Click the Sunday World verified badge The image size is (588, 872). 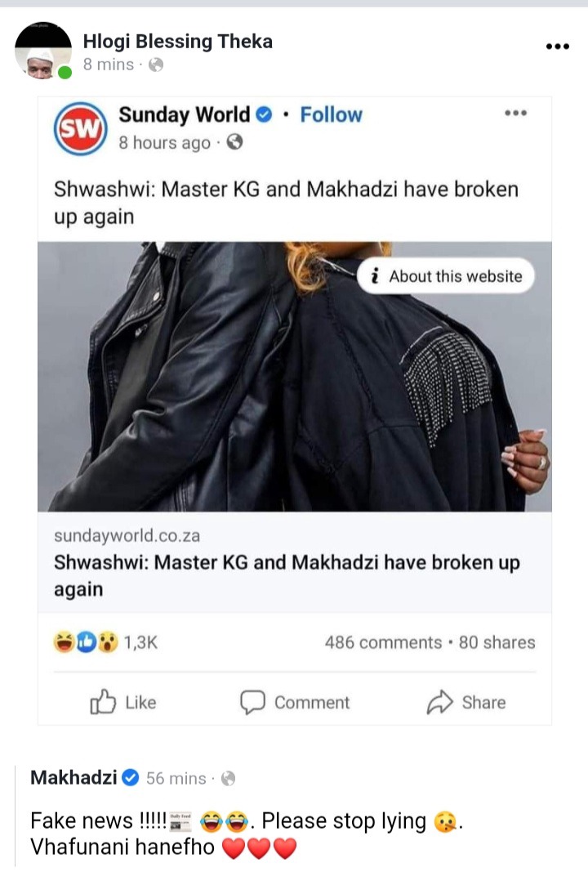coord(264,114)
